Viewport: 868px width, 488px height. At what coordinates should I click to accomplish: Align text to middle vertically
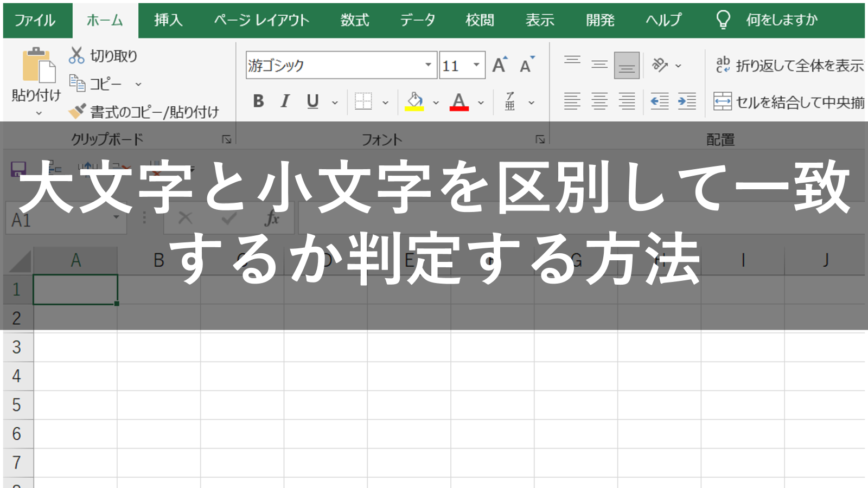599,65
